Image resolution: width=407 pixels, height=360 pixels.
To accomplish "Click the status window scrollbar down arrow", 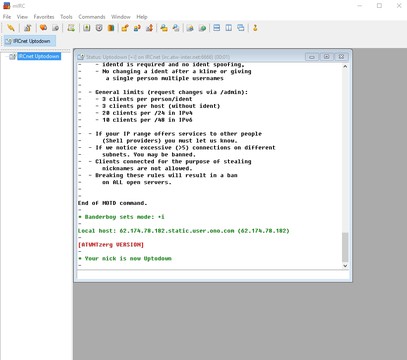I will [x=345, y=266].
